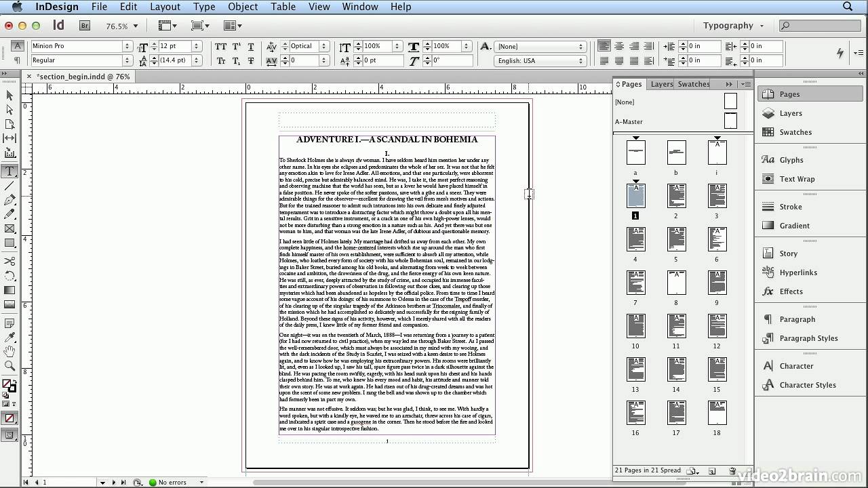
Task: Toggle Strikethrough formatting
Action: [x=251, y=61]
